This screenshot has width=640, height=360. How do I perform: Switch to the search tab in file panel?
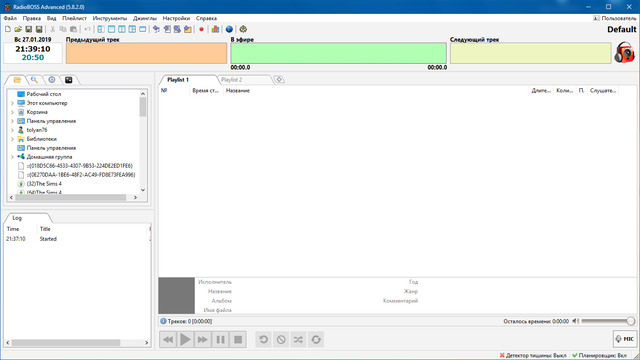click(34, 80)
